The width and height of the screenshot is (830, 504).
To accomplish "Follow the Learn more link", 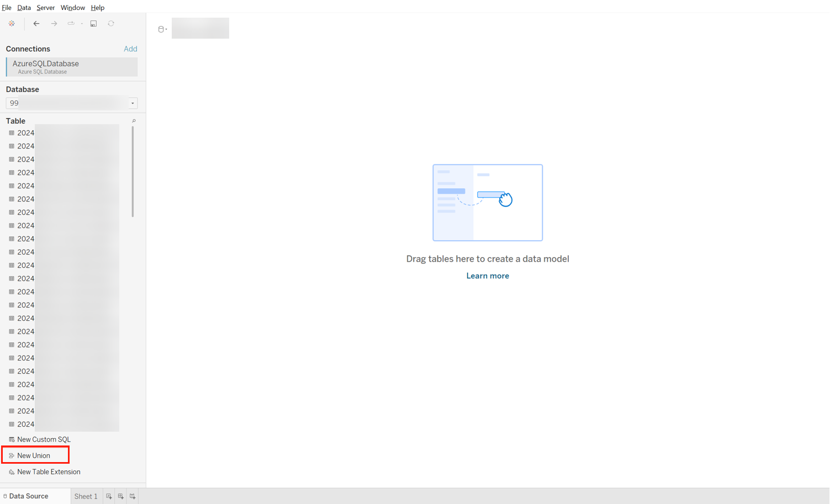I will click(x=487, y=276).
